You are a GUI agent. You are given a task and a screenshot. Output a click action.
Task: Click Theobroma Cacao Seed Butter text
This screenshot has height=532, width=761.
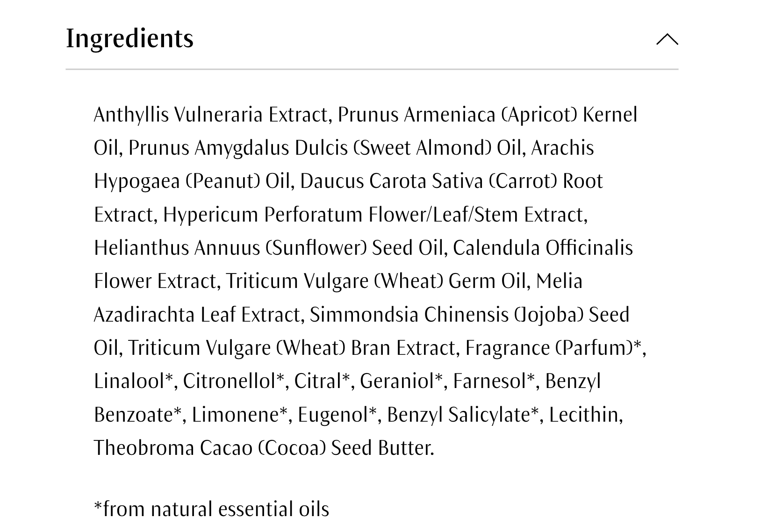coord(263,448)
